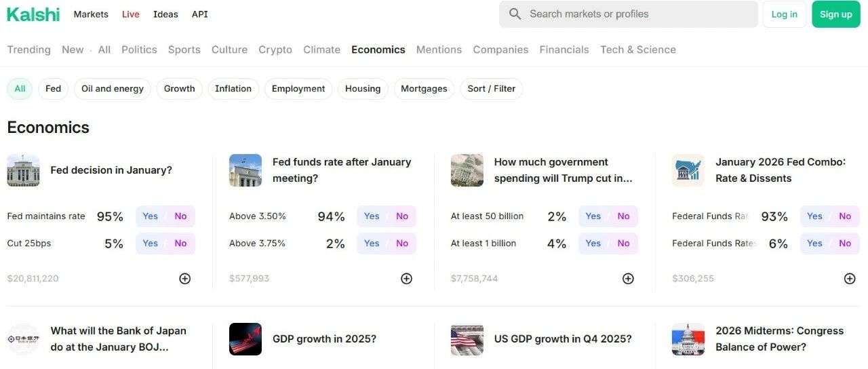868x369 pixels.
Task: Click the Kalshi logo
Action: coord(33,14)
